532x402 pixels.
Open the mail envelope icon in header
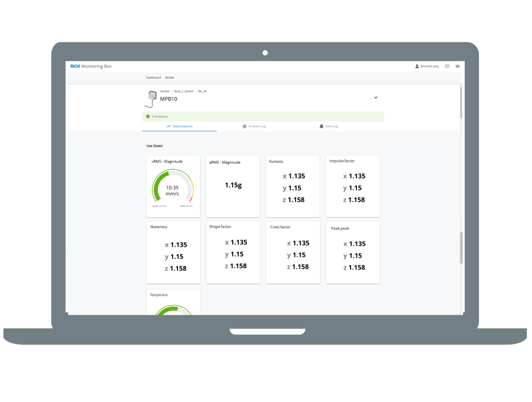pyautogui.click(x=447, y=66)
